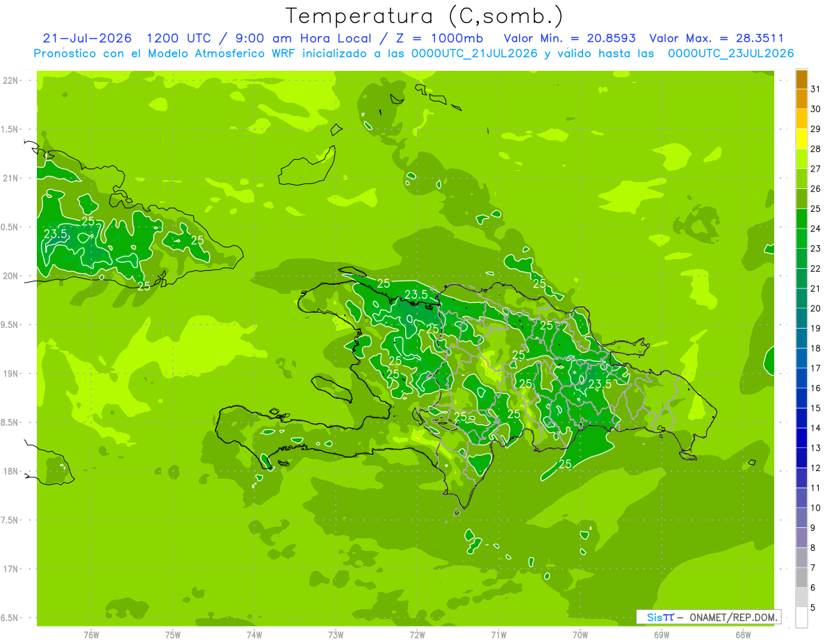Click '0000UTC_23JUL2026' valid-until time text
The image size is (834, 644).
730,53
